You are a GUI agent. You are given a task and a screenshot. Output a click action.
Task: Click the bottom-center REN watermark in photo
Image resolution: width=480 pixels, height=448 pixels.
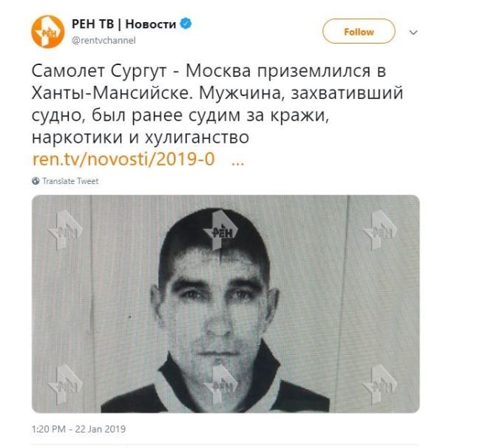point(221,384)
